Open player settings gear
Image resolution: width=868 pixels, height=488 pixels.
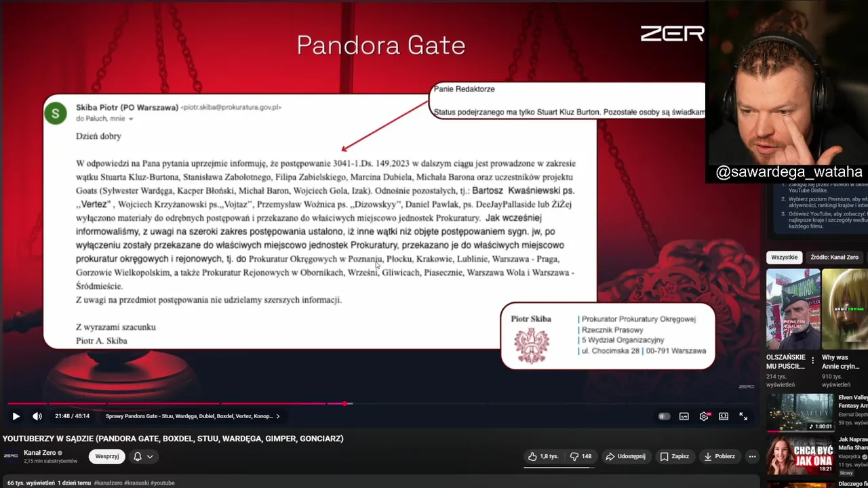(704, 416)
